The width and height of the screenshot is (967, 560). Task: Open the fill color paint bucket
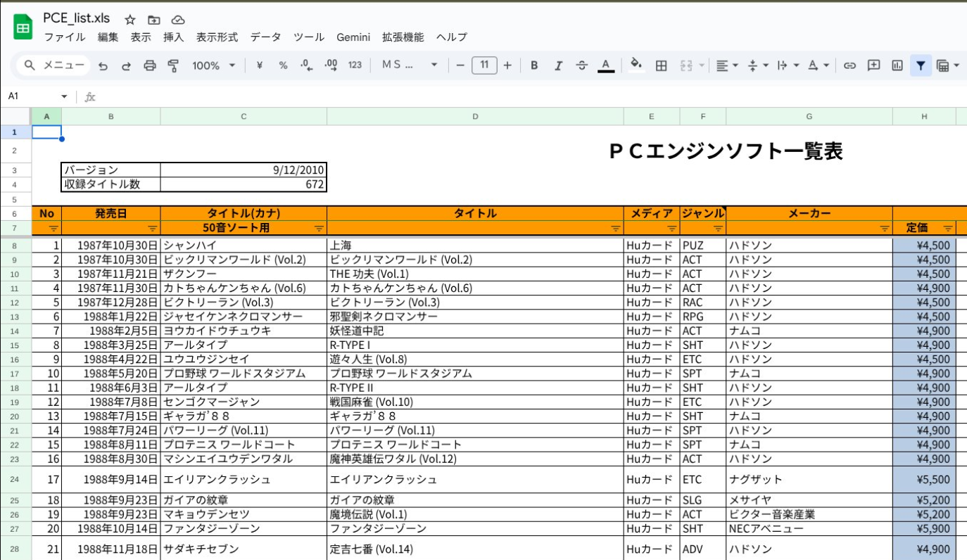click(636, 65)
